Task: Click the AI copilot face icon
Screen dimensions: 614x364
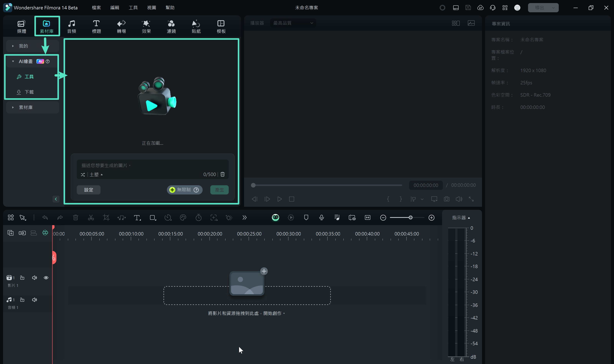Action: pyautogui.click(x=276, y=217)
